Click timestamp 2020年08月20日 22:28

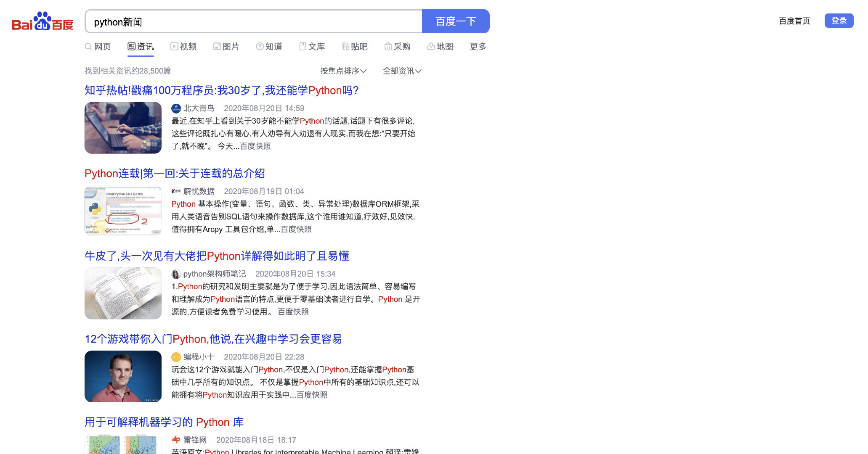pyautogui.click(x=264, y=357)
